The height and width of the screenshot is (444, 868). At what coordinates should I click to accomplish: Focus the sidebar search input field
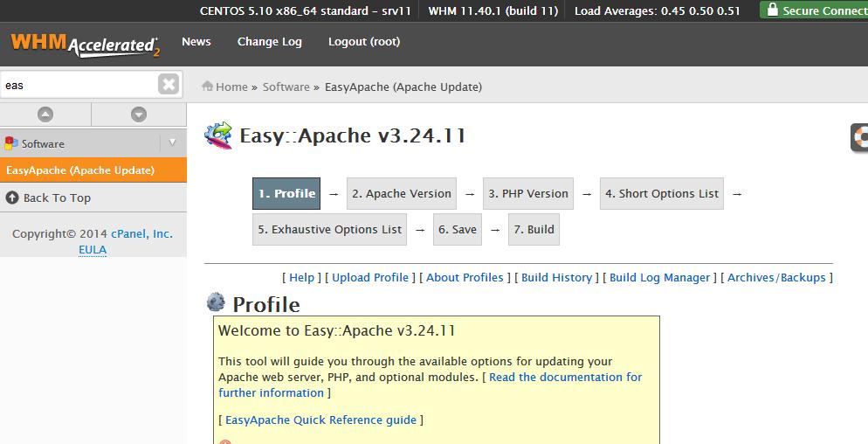79,85
